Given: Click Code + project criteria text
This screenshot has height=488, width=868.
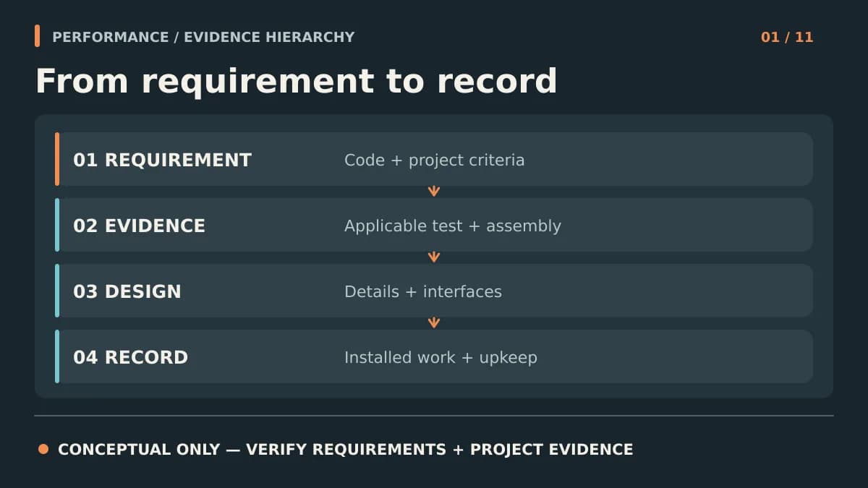Looking at the screenshot, I should 434,160.
